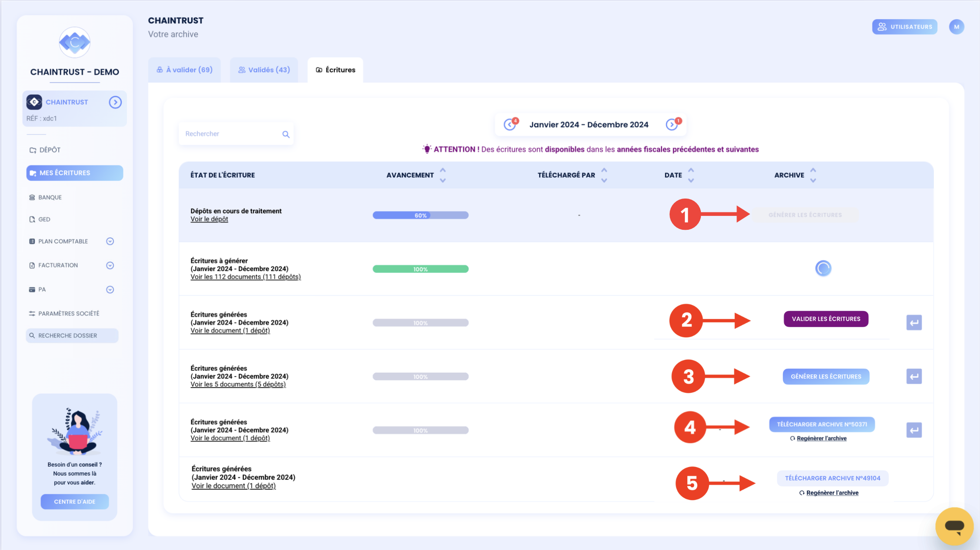Click the blue Générer les écritures button
Screen dimensions: 980x550
(x=826, y=377)
